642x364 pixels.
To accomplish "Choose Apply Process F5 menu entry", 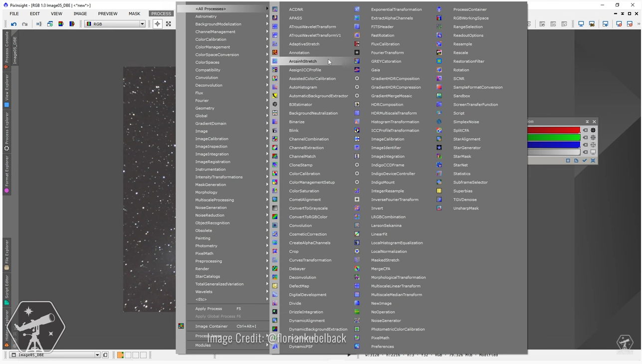I will [228, 309].
